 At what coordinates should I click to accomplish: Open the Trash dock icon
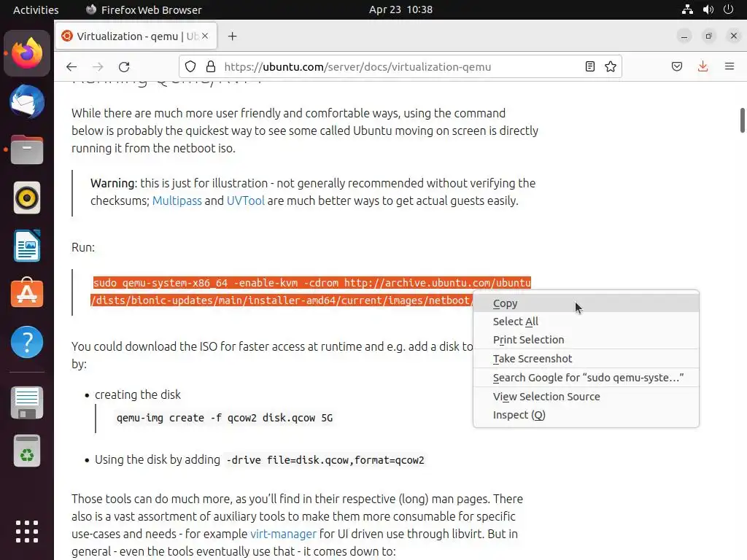(x=27, y=451)
